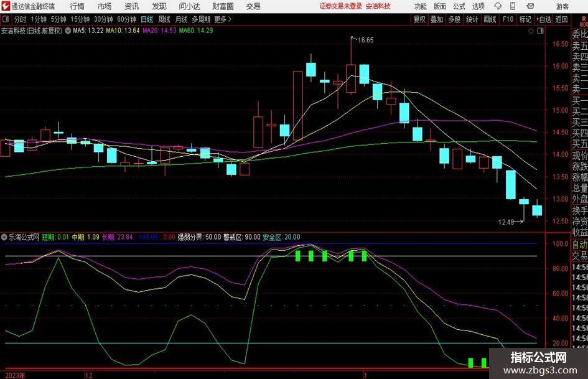Click the 叠加 overlay button

tap(437, 19)
